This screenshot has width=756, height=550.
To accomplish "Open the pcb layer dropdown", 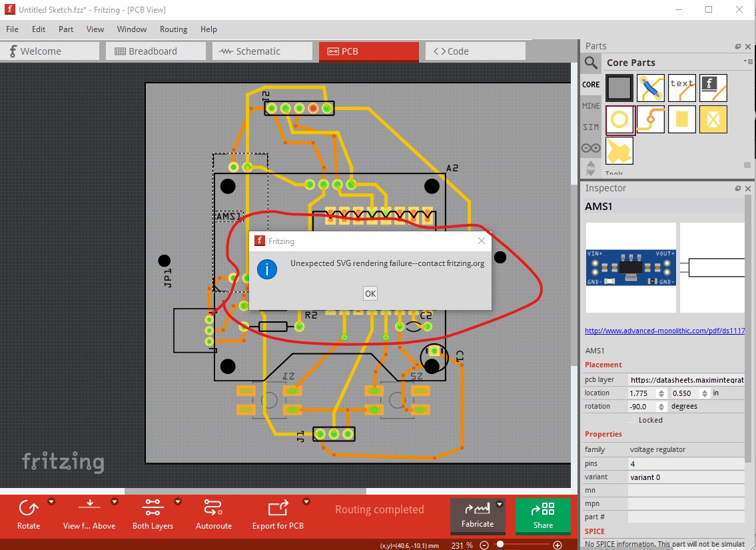I will click(687, 380).
